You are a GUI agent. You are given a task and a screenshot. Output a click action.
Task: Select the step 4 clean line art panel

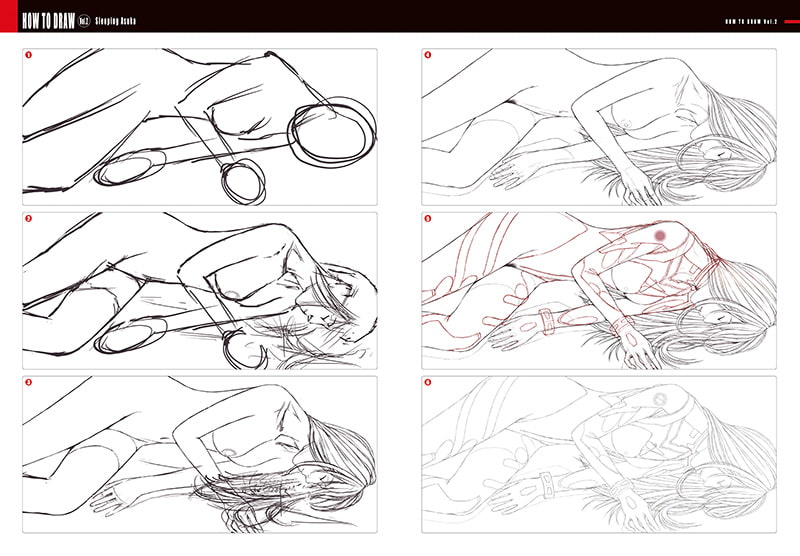(600, 125)
